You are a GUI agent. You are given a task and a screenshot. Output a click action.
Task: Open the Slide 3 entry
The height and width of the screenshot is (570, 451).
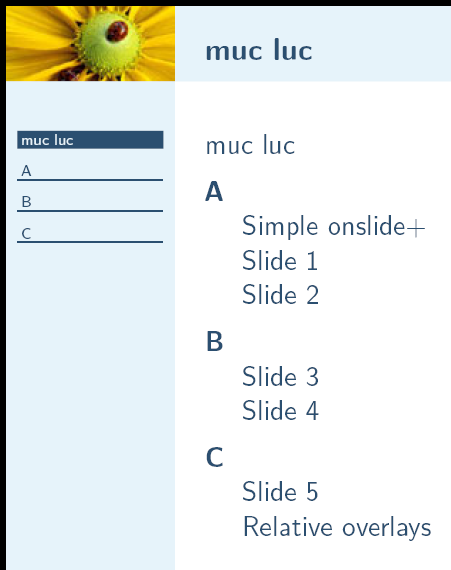(x=281, y=376)
